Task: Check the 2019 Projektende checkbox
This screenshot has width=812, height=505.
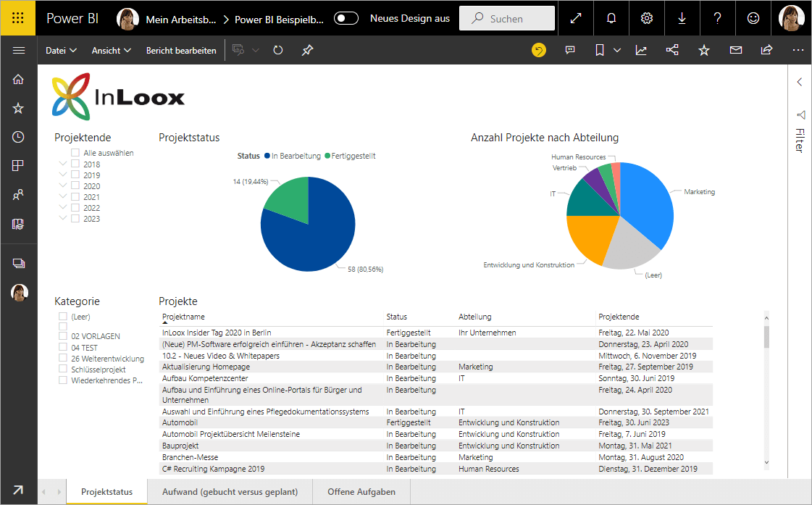Action: pyautogui.click(x=75, y=175)
